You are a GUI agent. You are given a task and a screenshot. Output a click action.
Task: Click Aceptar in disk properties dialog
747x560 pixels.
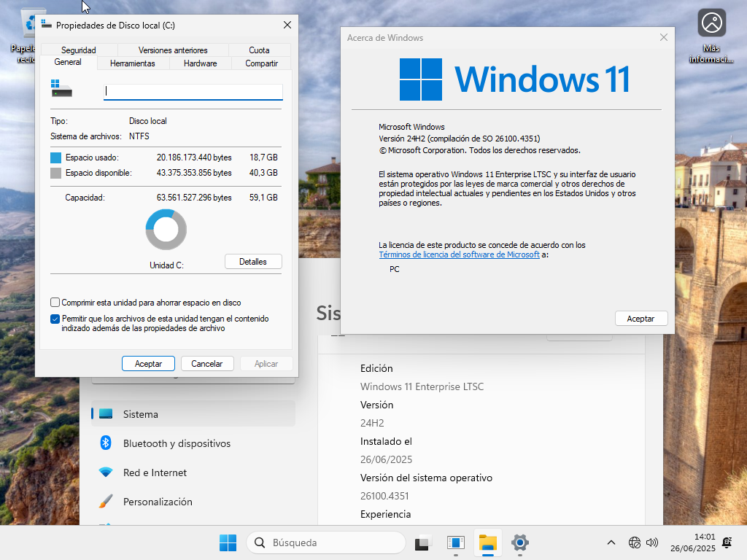148,363
